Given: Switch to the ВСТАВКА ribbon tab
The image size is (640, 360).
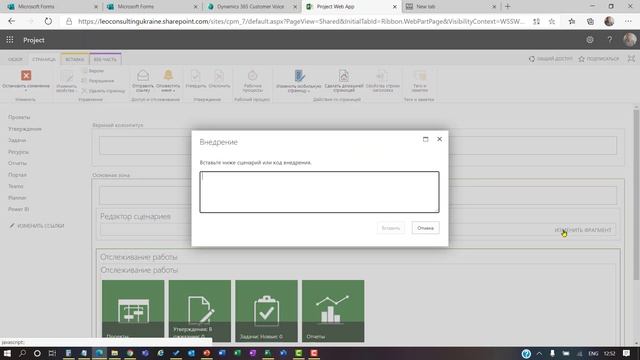Looking at the screenshot, I should point(75,59).
